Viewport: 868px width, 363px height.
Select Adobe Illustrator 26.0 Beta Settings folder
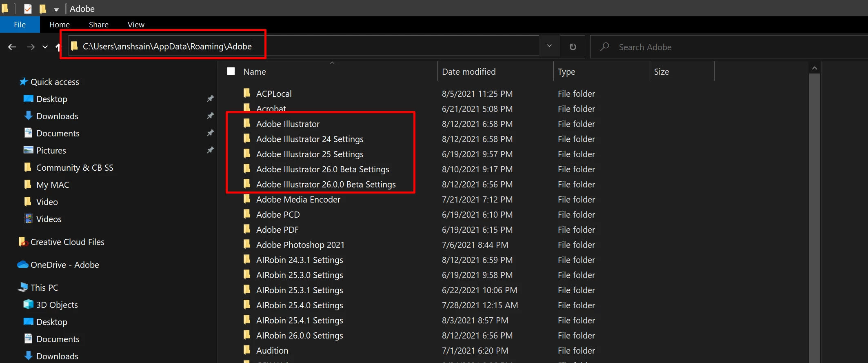tap(322, 169)
